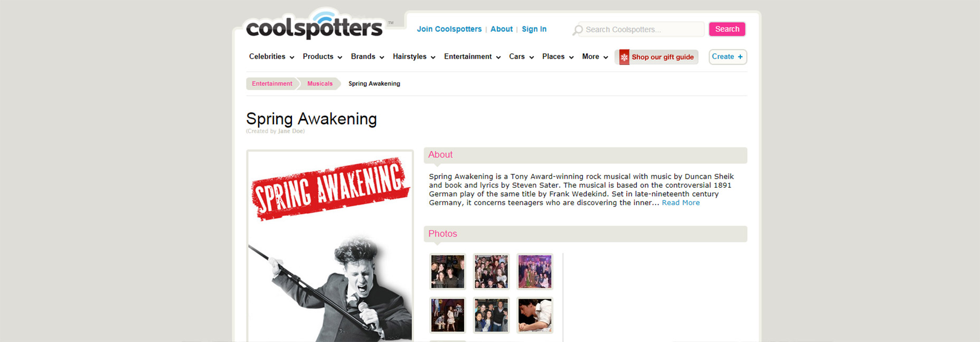Click the snowflake gift guide icon

click(624, 57)
